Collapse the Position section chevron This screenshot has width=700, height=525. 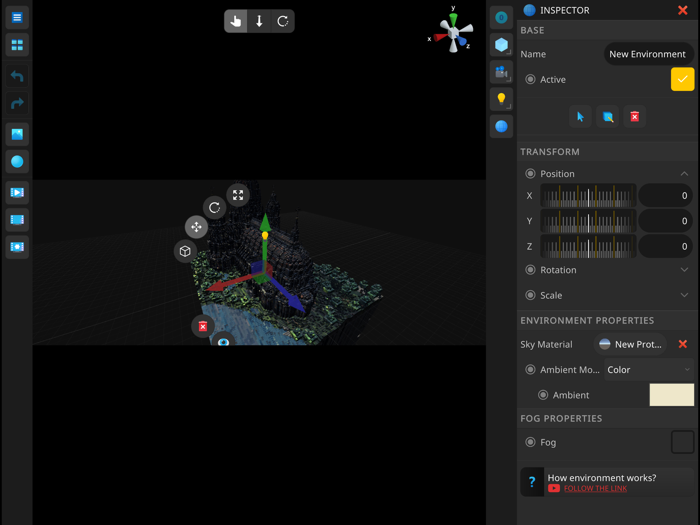pyautogui.click(x=684, y=174)
